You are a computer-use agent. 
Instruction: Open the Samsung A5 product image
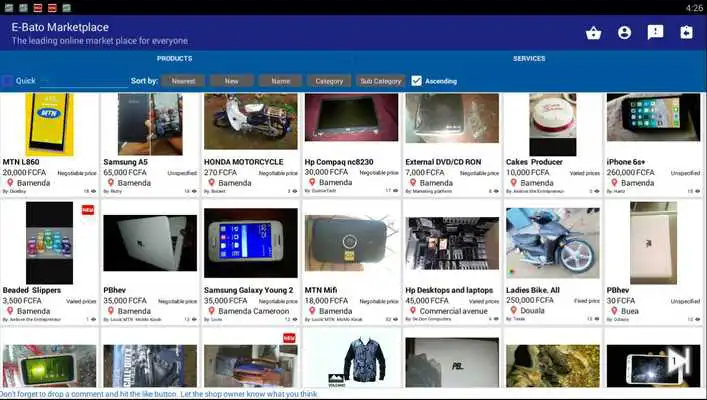(150, 124)
